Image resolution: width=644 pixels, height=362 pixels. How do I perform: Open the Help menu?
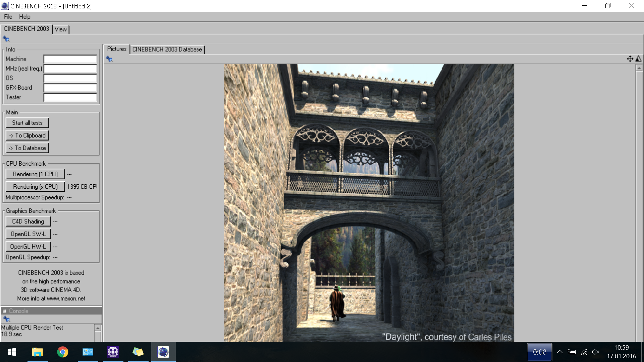[24, 17]
